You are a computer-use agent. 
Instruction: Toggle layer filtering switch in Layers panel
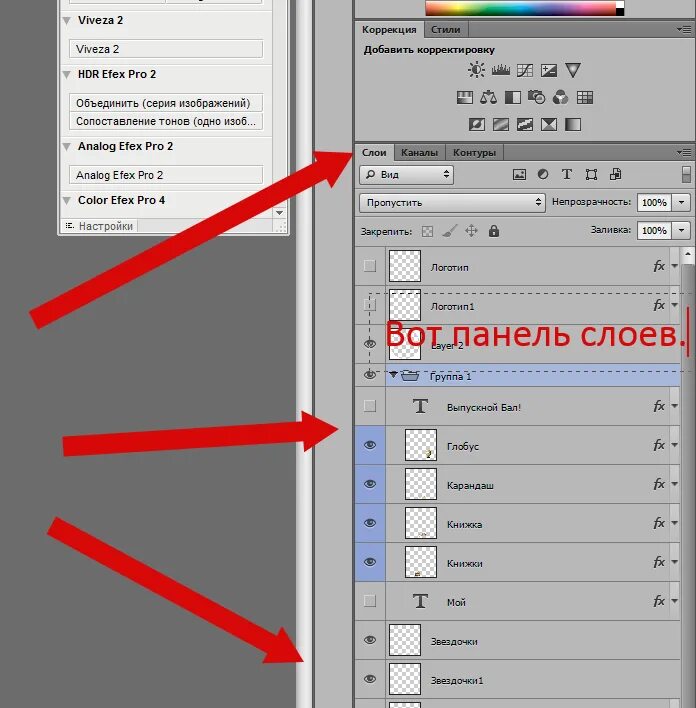pos(686,174)
